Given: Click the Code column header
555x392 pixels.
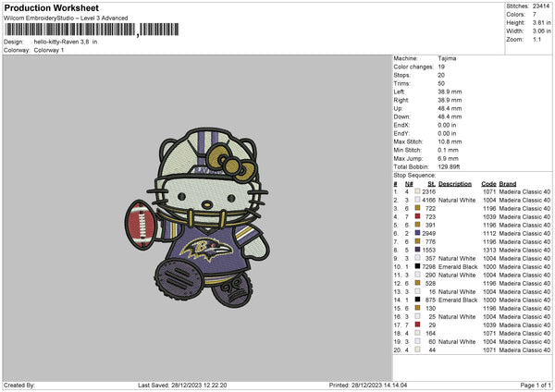Looking at the screenshot, I should click(488, 184).
